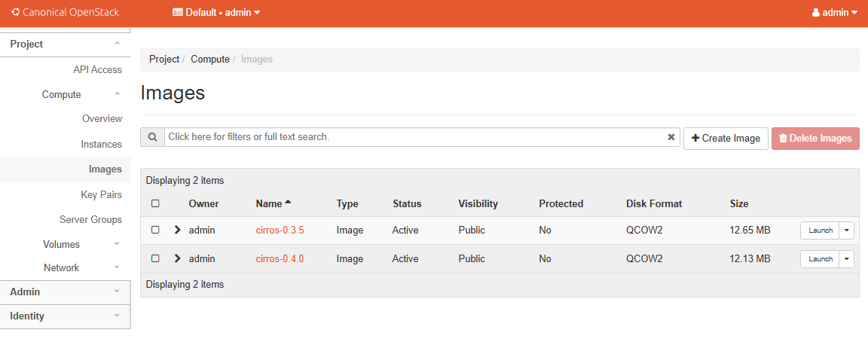Open the cirros-0.4.0 image link
Screen dimensions: 868x342
click(x=280, y=258)
